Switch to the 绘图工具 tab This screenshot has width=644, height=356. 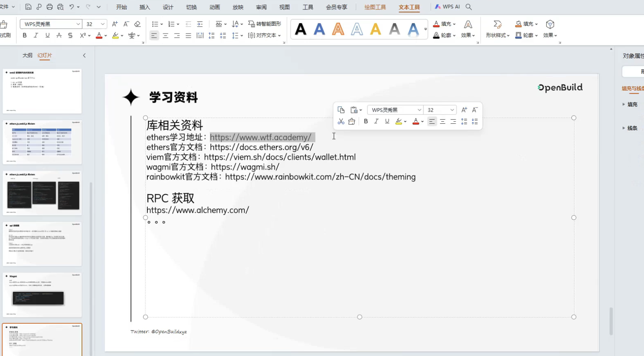375,7
